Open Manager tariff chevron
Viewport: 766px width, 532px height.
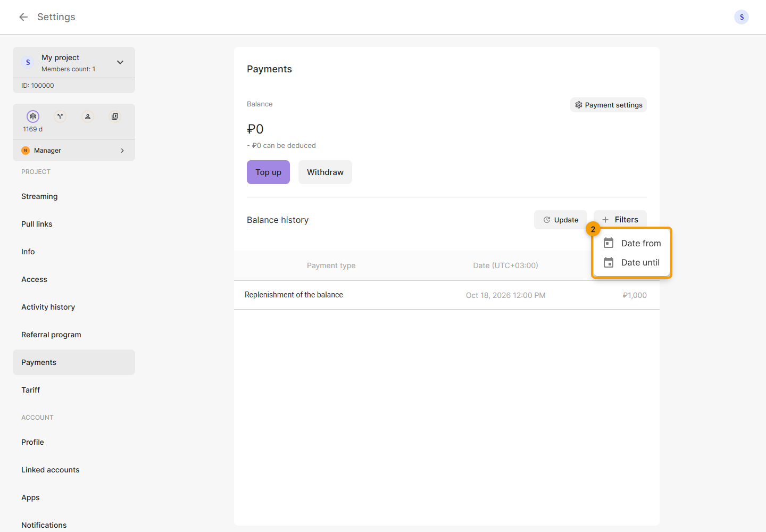click(122, 151)
